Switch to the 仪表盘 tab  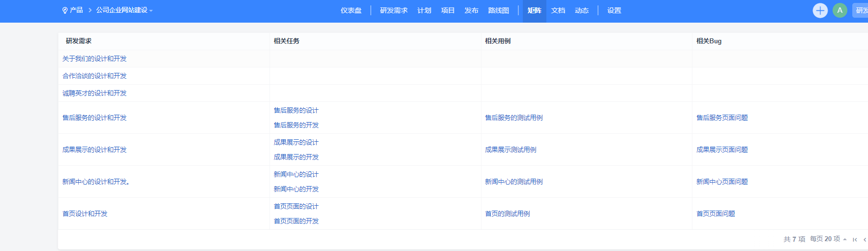tap(351, 10)
